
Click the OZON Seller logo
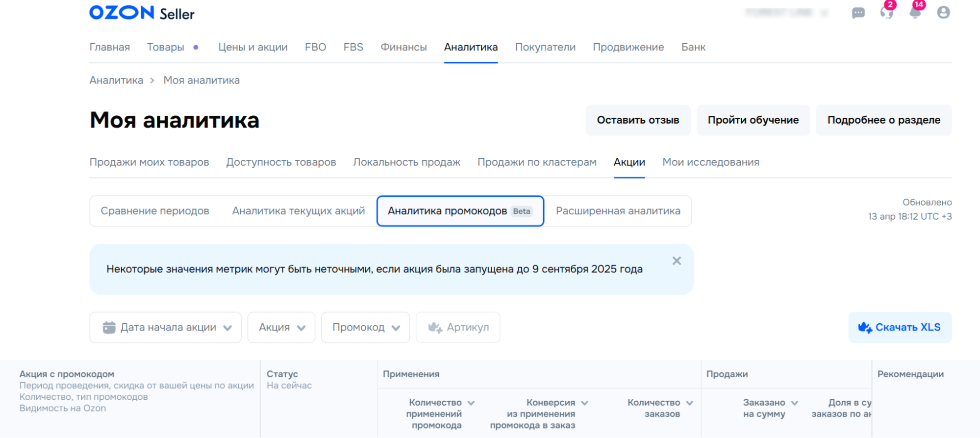coord(142,13)
